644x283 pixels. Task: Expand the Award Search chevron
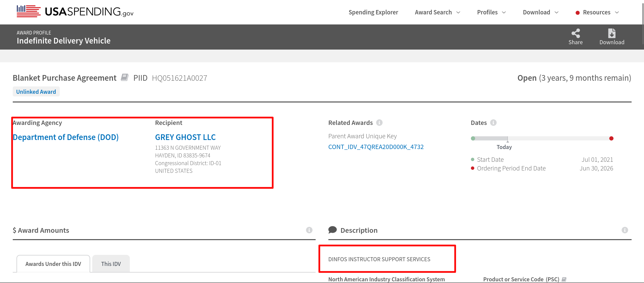click(x=458, y=12)
